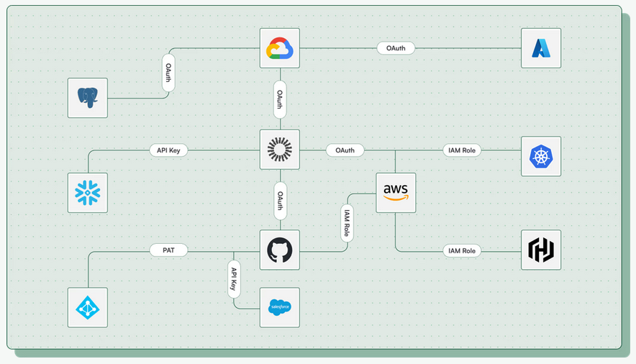636x364 pixels.
Task: Select the GitHub octocat node
Action: pyautogui.click(x=279, y=250)
